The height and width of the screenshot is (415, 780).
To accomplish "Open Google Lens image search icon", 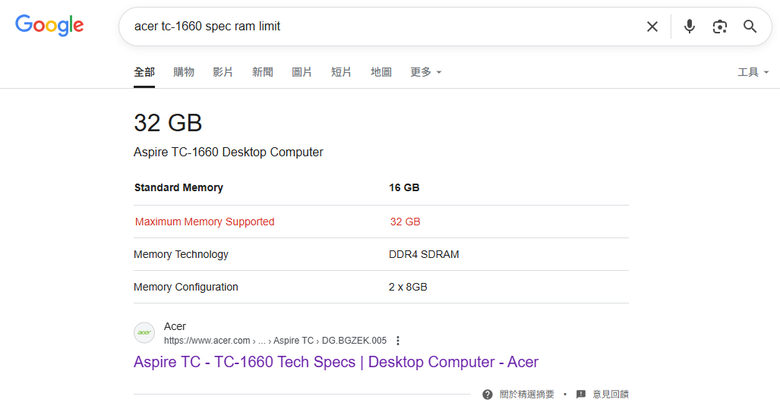I will pyautogui.click(x=719, y=26).
